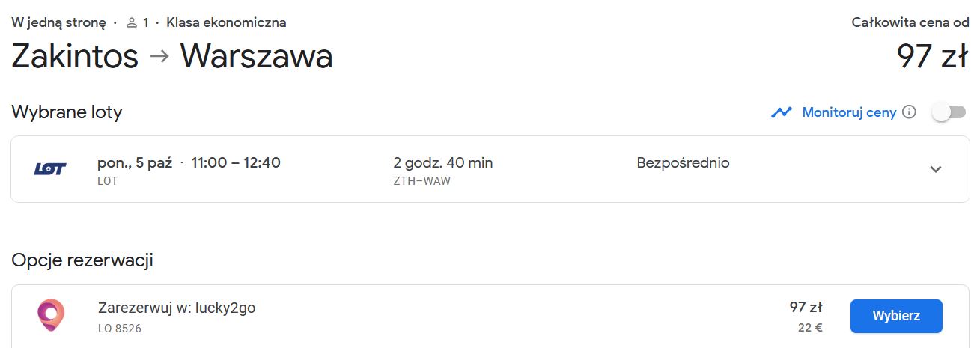
Task: Click the Bezpośrednio direct flight label
Action: 683,162
